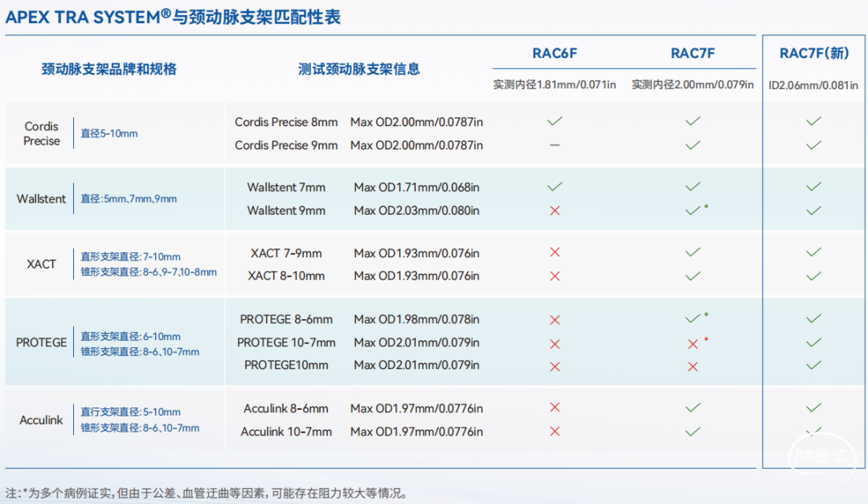Click the RAC7F red X for PROTEGE10mm
The width and height of the screenshot is (868, 504).
coord(693,367)
